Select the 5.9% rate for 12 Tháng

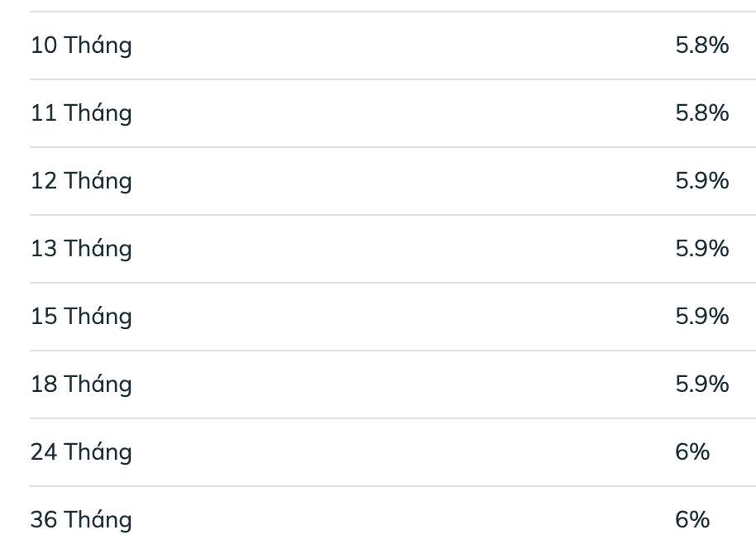[x=701, y=181]
